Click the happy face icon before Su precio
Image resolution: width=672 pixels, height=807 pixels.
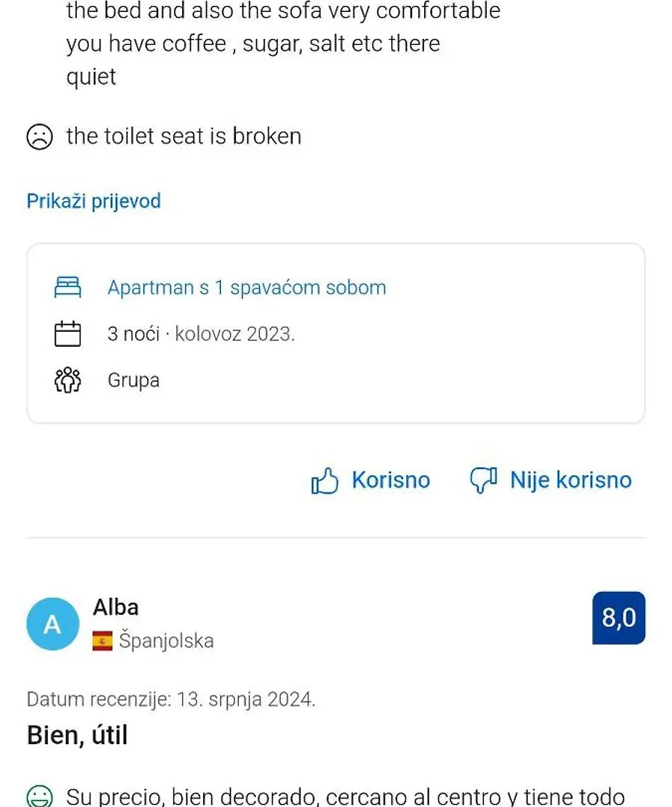point(40,796)
